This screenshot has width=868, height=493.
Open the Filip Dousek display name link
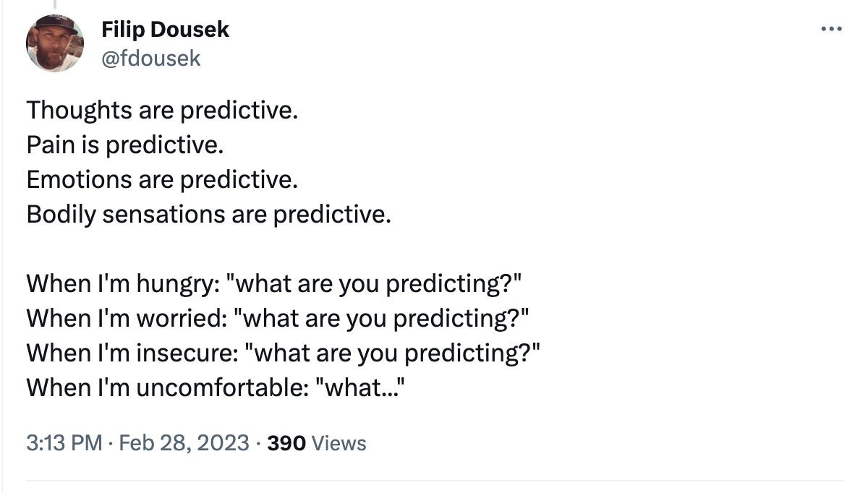pos(165,30)
